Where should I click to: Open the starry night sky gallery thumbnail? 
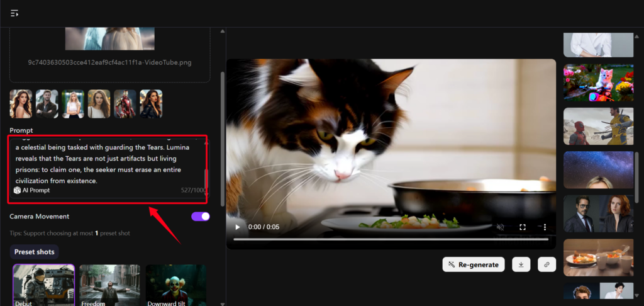pyautogui.click(x=599, y=170)
